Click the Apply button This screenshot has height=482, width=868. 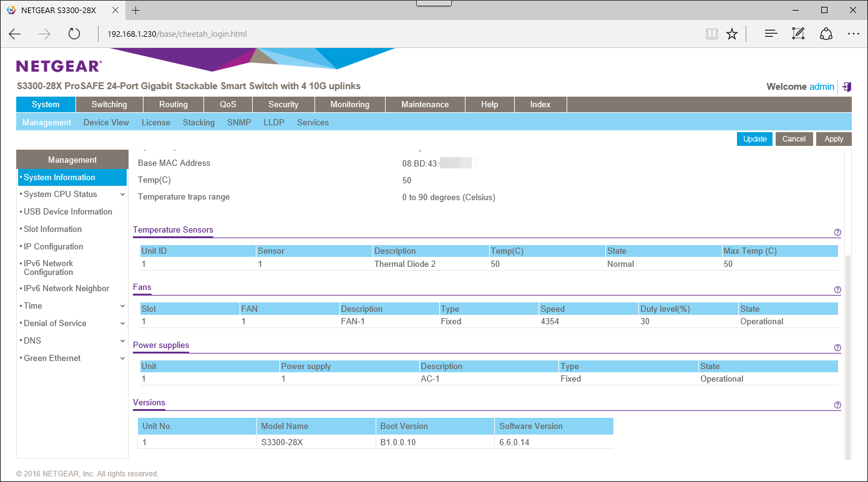pos(834,139)
